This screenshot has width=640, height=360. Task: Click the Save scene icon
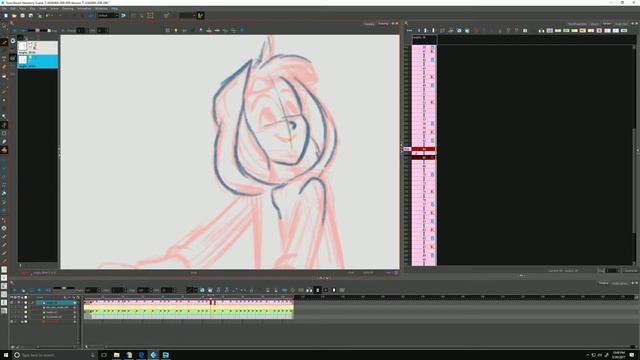(22, 16)
